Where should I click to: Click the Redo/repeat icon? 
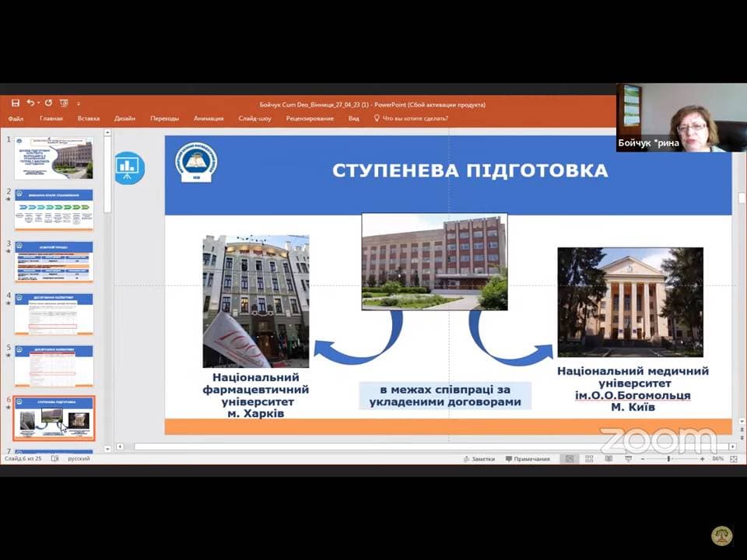48,103
